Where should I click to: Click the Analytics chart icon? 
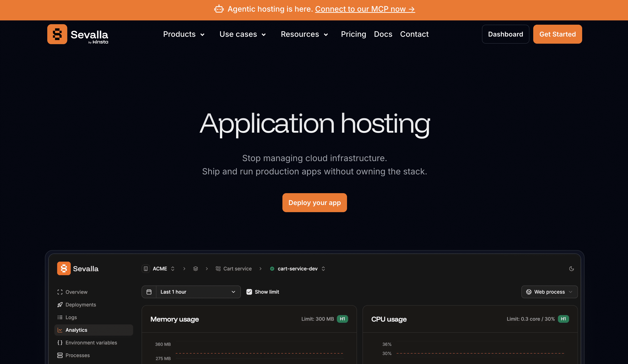[x=60, y=330]
